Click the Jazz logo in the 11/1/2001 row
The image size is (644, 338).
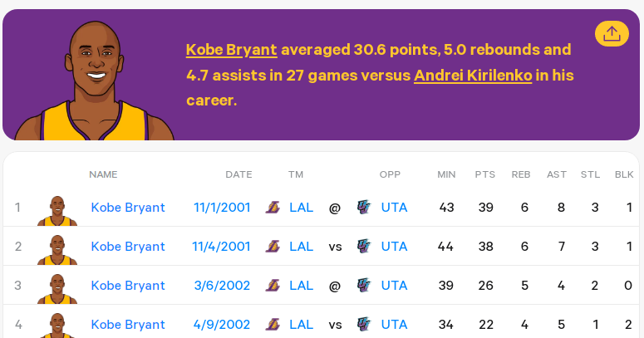point(364,208)
